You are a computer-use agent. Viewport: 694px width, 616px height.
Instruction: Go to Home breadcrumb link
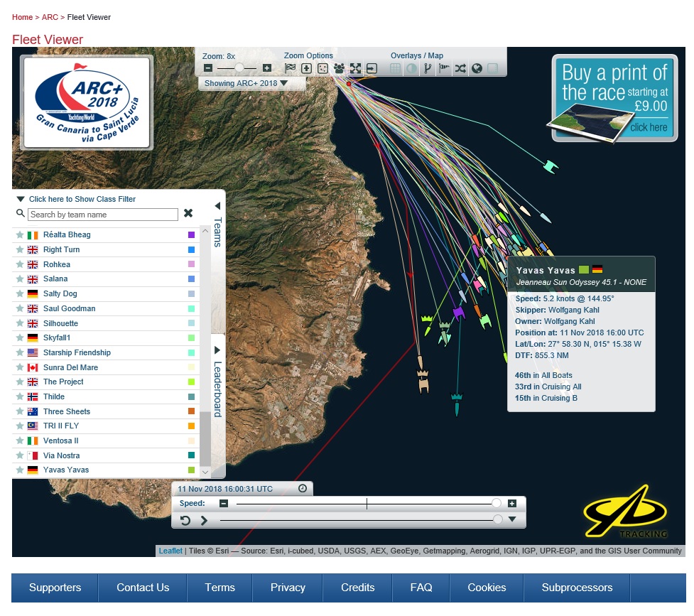pyautogui.click(x=22, y=17)
